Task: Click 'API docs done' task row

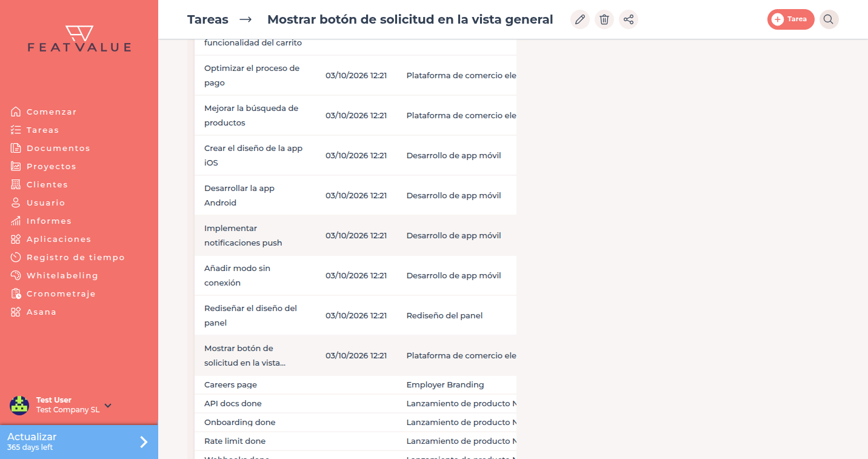Action: 355,404
